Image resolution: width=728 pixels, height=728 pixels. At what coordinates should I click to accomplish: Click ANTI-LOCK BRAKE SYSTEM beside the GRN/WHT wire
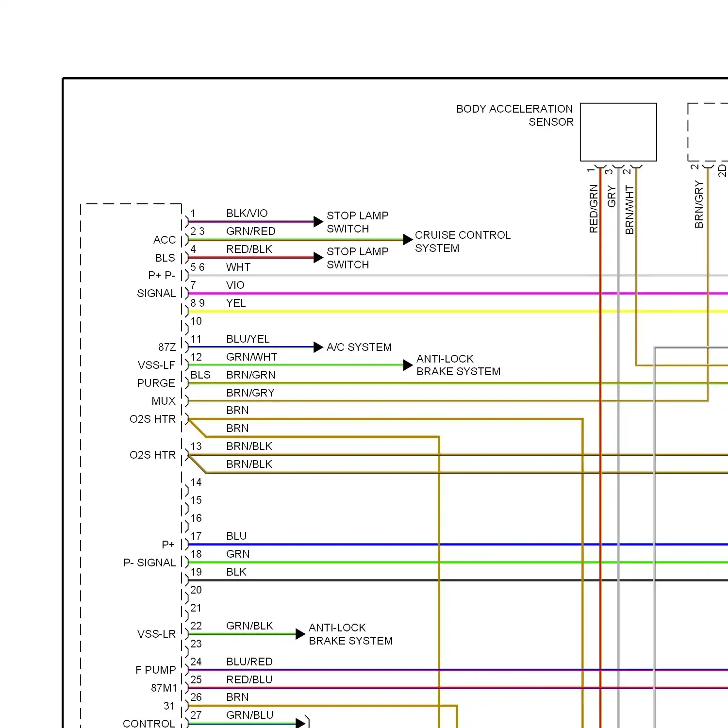458,365
